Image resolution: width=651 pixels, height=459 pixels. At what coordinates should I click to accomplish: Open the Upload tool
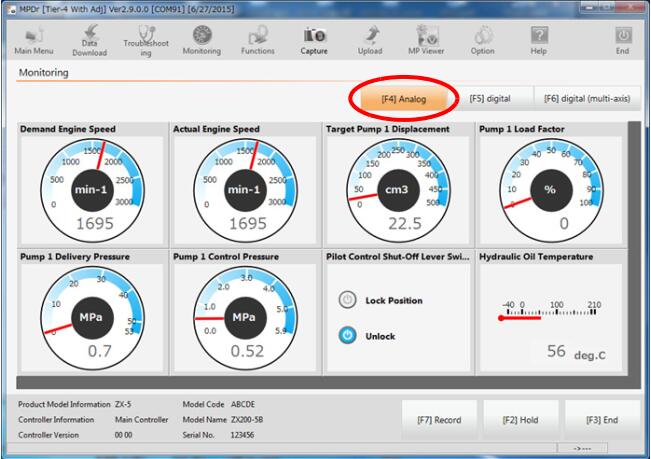click(x=370, y=40)
